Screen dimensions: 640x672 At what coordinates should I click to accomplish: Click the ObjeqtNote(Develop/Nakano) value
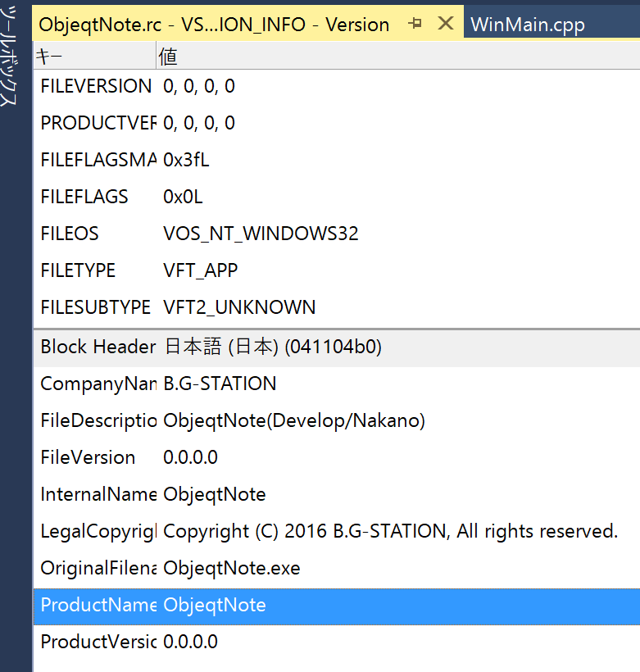294,420
